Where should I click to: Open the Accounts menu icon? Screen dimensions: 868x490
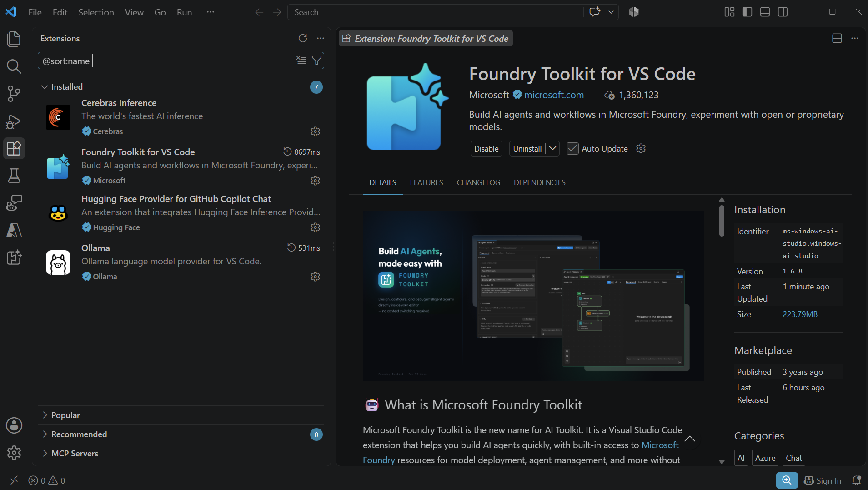(14, 425)
